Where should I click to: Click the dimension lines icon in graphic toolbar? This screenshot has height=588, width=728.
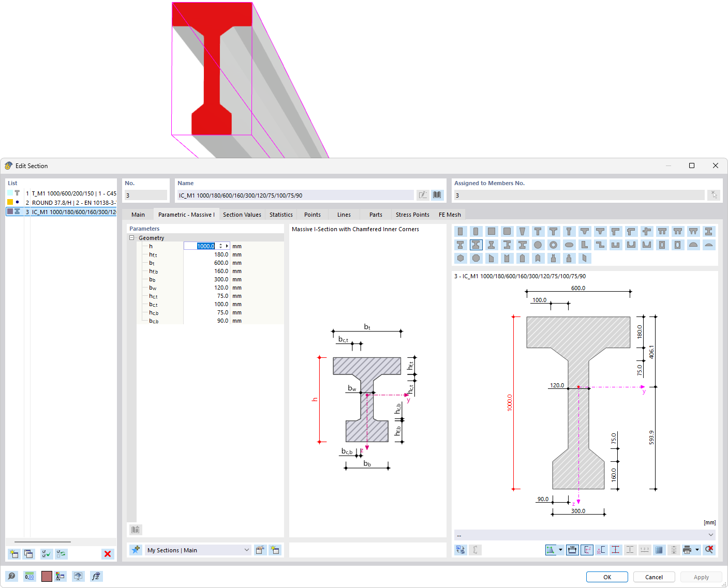[x=572, y=550]
